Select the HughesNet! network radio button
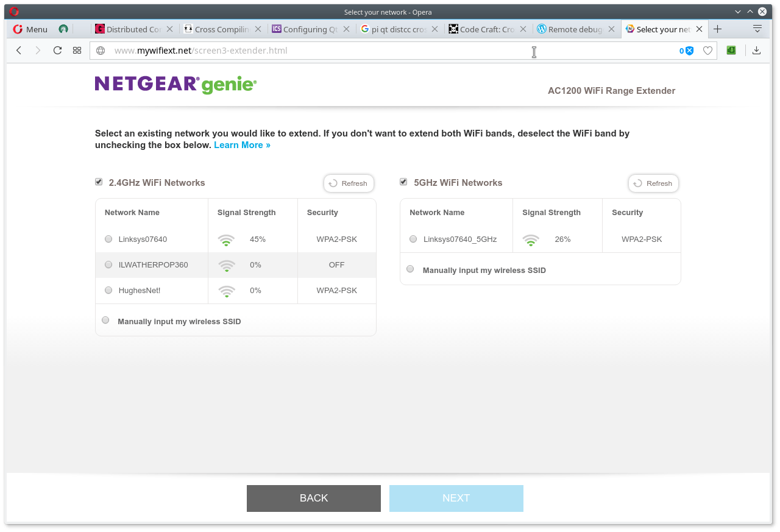Screen dimensions: 780x532 point(108,290)
